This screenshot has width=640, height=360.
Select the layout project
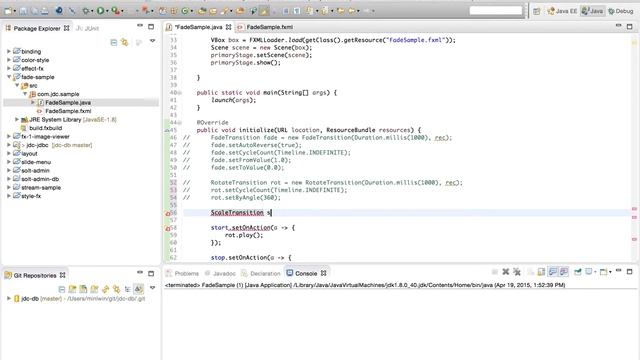[x=25, y=153]
